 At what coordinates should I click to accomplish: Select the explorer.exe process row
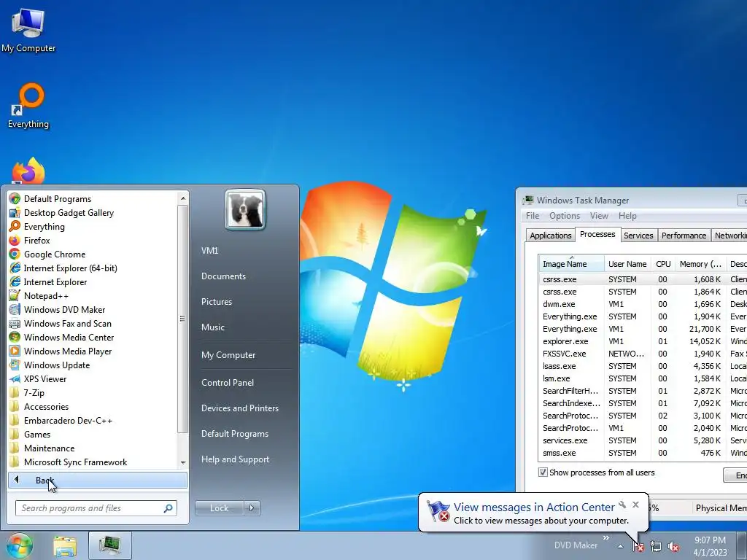[x=643, y=341]
